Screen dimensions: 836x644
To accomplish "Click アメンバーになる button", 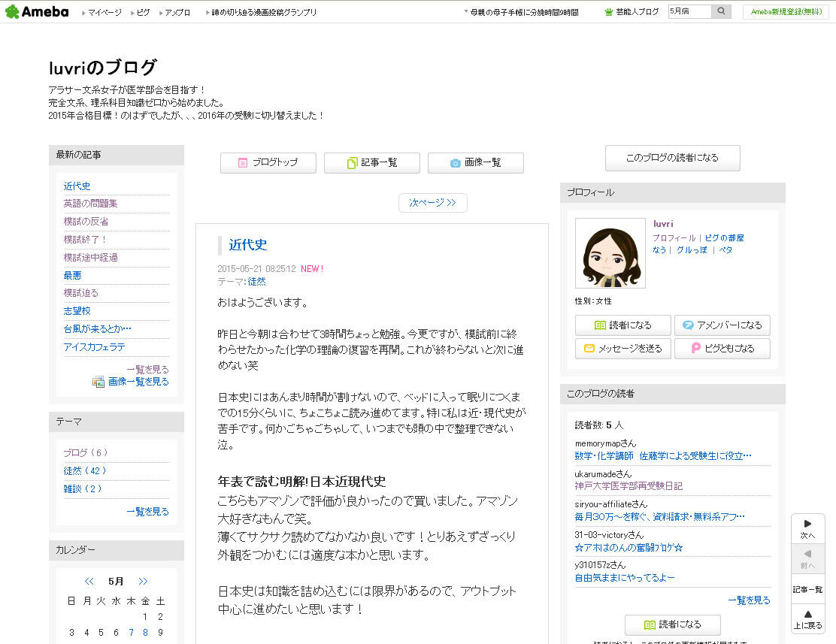I will (x=722, y=325).
